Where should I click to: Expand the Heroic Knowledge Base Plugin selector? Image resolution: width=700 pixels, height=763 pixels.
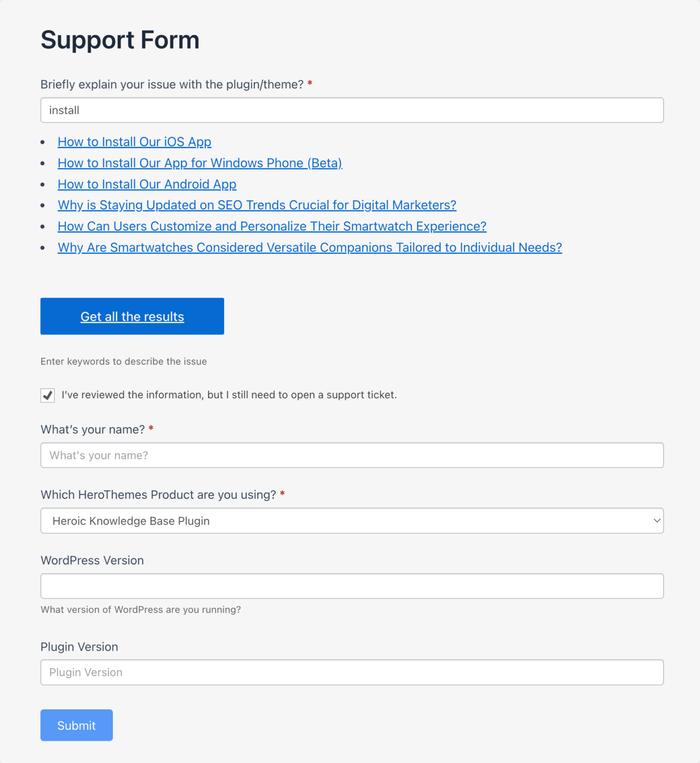click(x=352, y=521)
